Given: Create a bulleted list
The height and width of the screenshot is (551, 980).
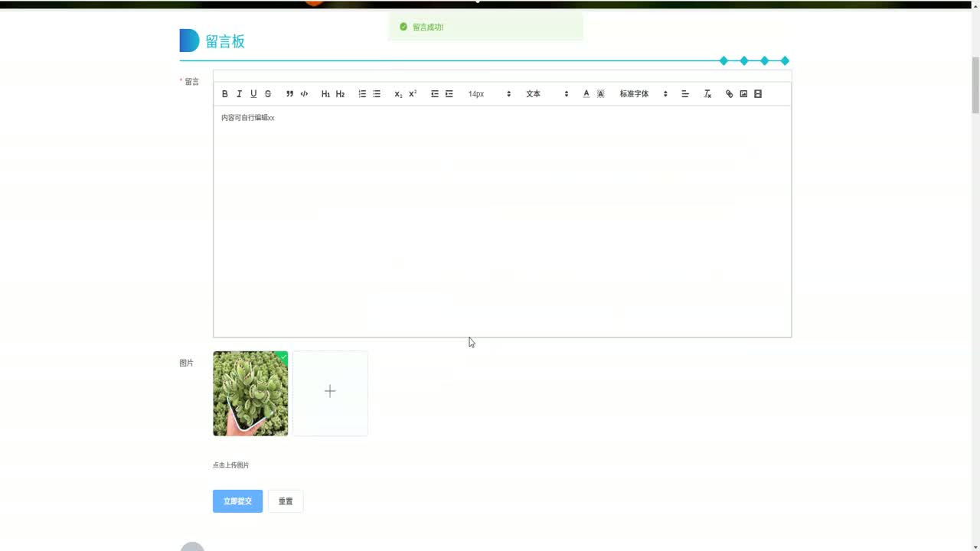Looking at the screenshot, I should pyautogui.click(x=377, y=94).
